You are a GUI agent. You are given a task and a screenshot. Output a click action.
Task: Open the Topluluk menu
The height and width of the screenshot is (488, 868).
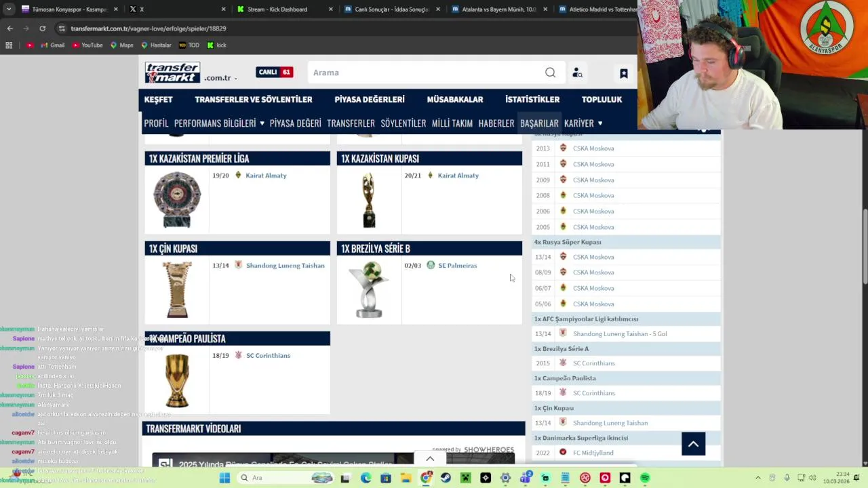point(601,100)
